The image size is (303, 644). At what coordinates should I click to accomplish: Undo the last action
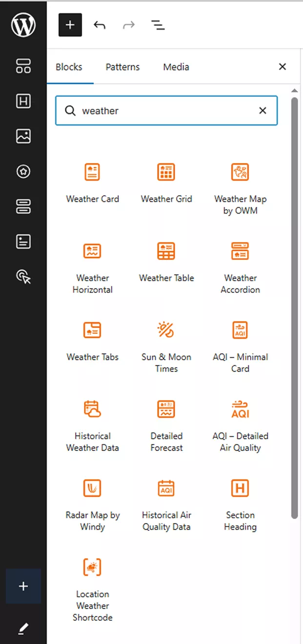100,25
